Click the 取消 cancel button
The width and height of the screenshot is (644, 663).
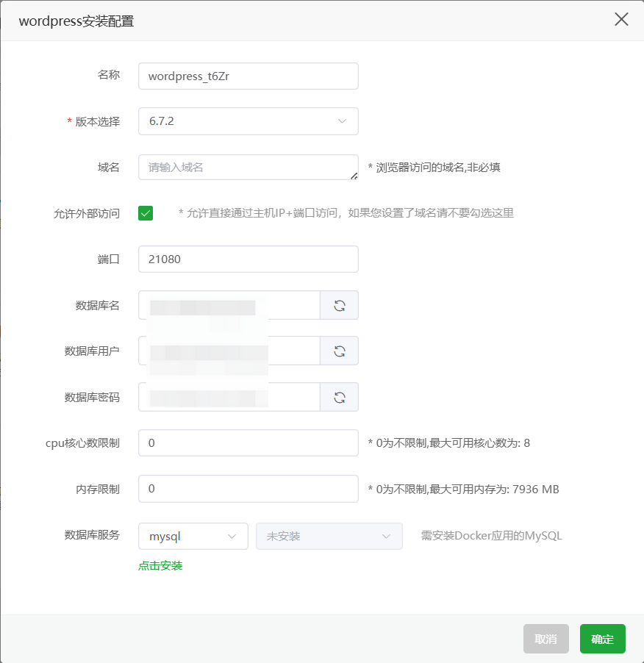[545, 638]
